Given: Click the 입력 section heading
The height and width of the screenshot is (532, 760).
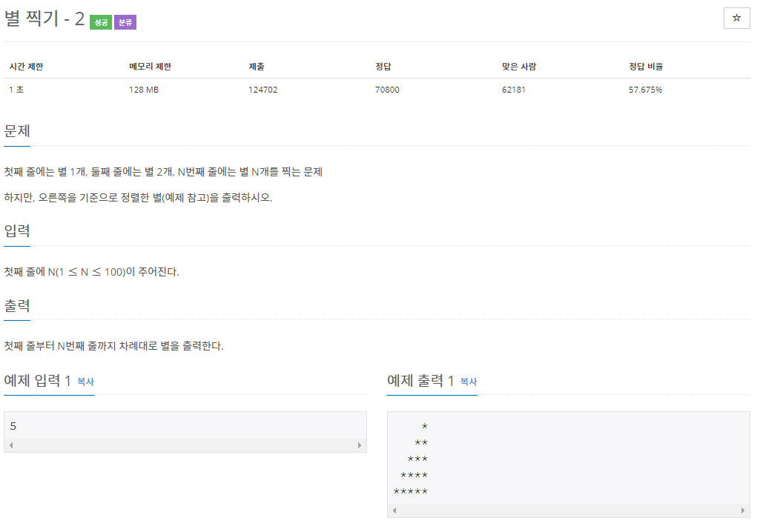Looking at the screenshot, I should click(17, 230).
